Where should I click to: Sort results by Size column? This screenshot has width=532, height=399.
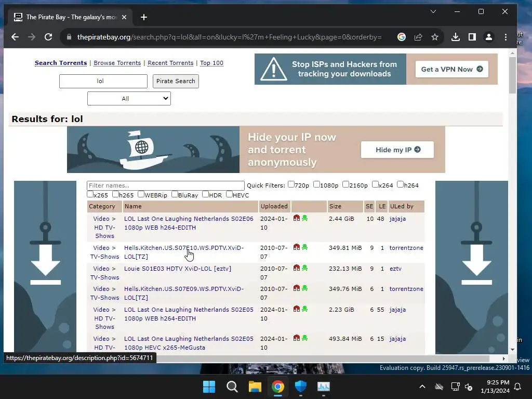pos(335,206)
